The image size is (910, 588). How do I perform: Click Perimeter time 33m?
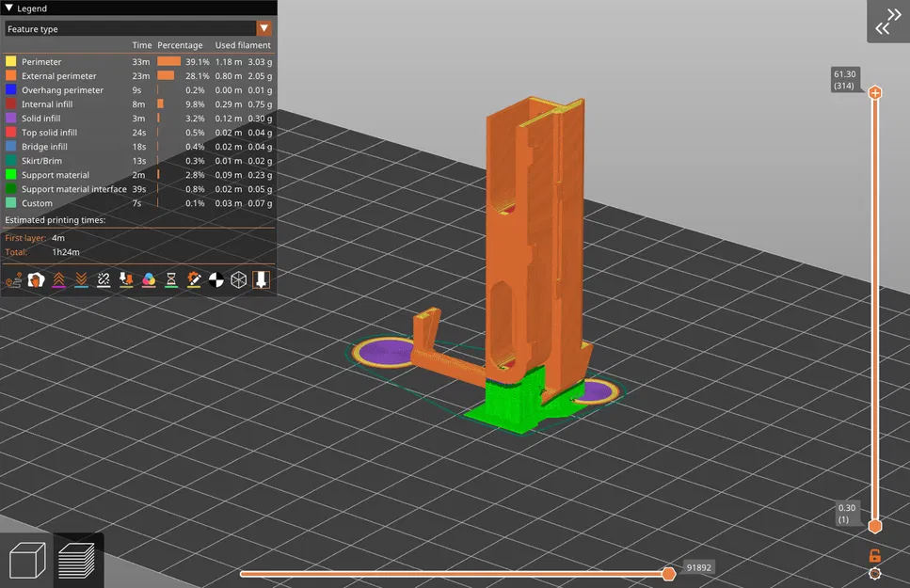pyautogui.click(x=140, y=61)
